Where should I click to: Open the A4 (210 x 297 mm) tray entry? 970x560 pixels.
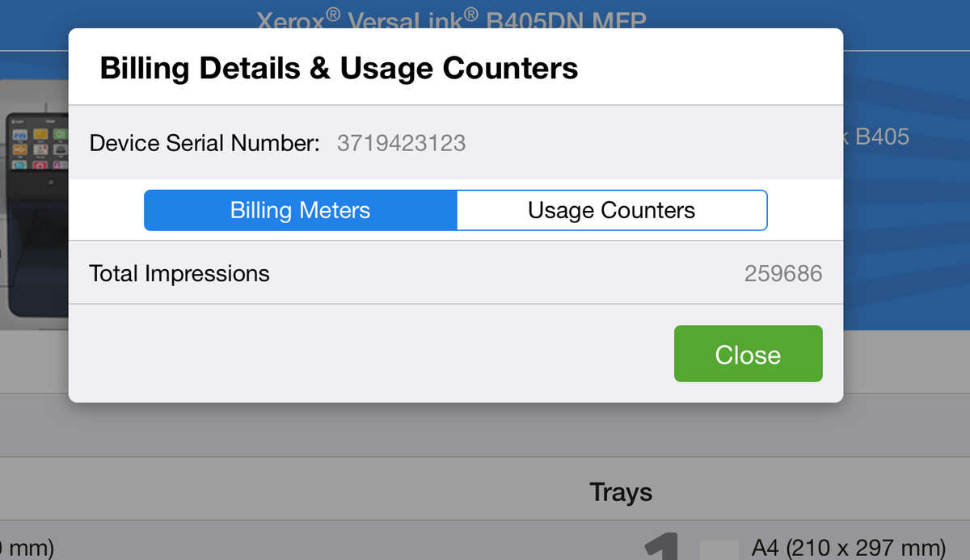coord(848,548)
